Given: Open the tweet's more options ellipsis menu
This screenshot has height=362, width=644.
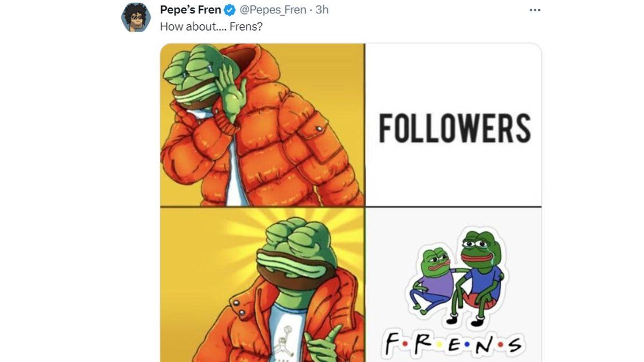Looking at the screenshot, I should click(535, 10).
